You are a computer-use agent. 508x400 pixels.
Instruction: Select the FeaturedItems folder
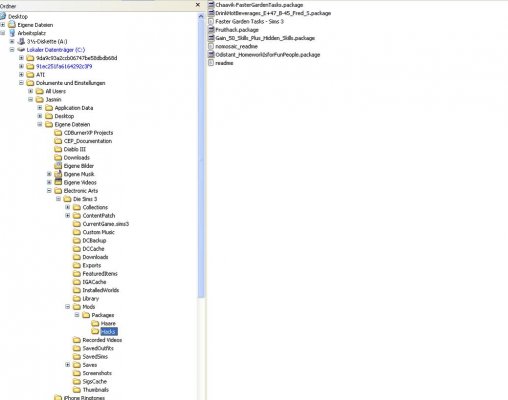(100, 273)
